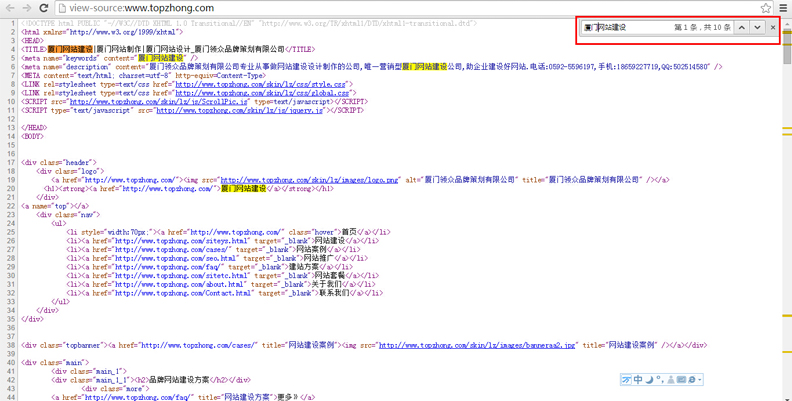The width and height of the screenshot is (792, 401).
Task: Click the person icon in IME toolbar
Action: (671, 380)
